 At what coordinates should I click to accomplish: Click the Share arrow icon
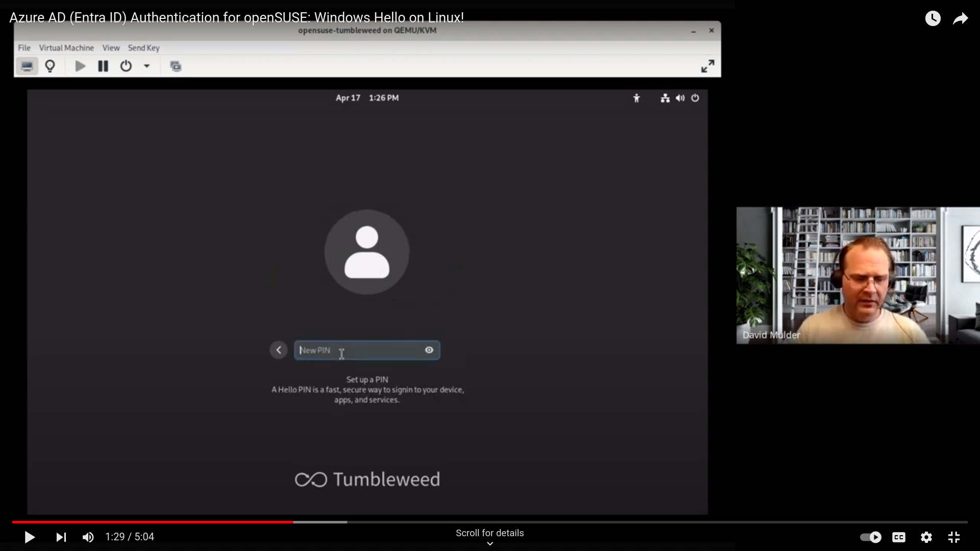click(x=960, y=19)
